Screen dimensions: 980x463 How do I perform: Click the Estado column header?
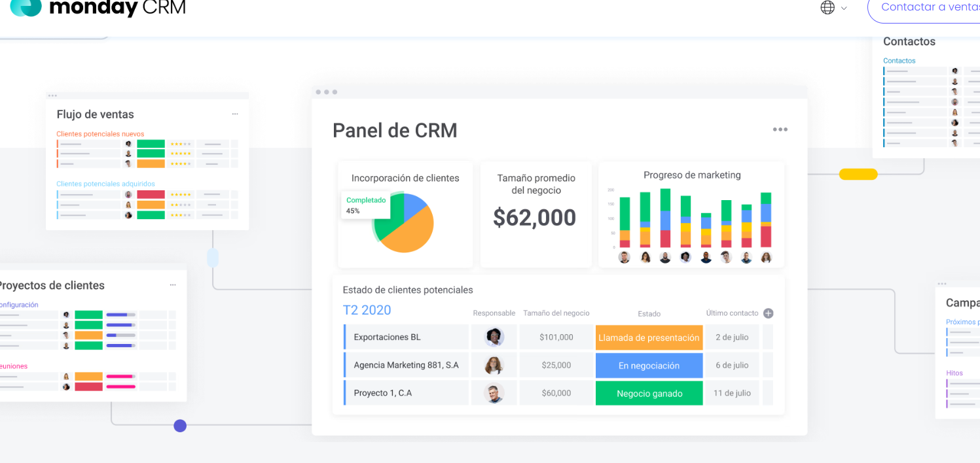pyautogui.click(x=649, y=314)
